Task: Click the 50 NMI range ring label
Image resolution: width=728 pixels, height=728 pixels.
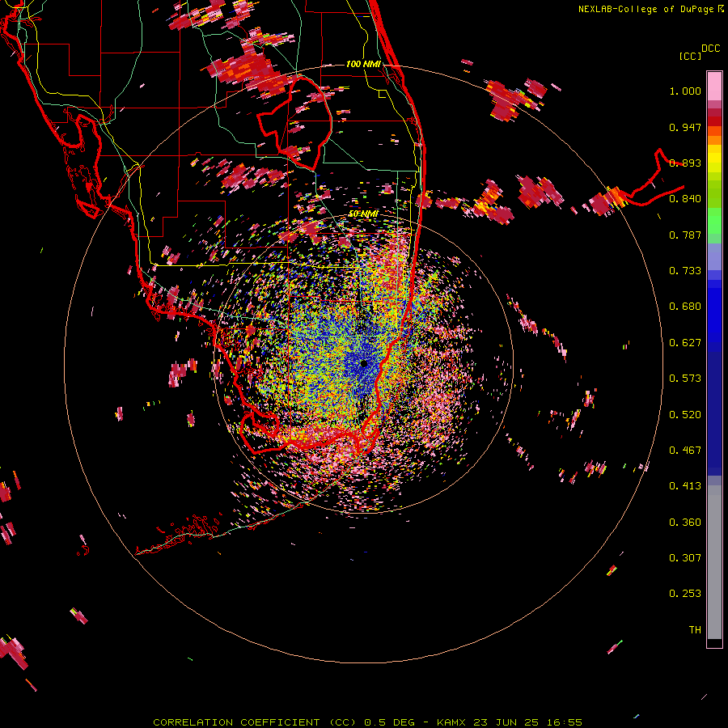Action: coord(363,214)
